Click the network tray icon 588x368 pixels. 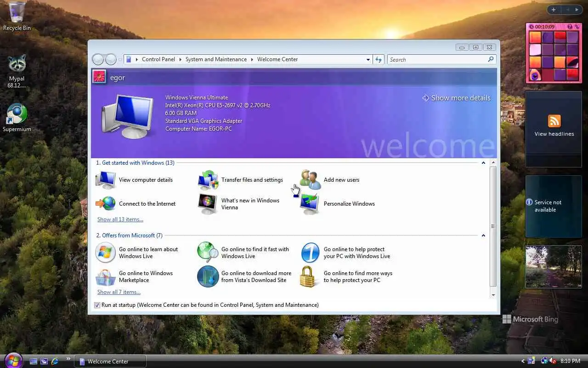click(x=544, y=361)
